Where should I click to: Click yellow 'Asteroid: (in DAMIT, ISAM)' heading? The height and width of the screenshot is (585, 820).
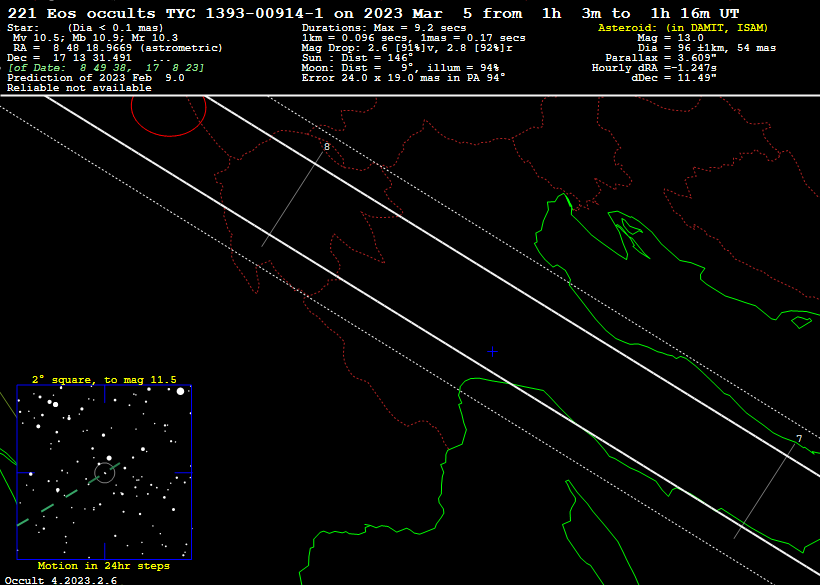click(x=683, y=28)
